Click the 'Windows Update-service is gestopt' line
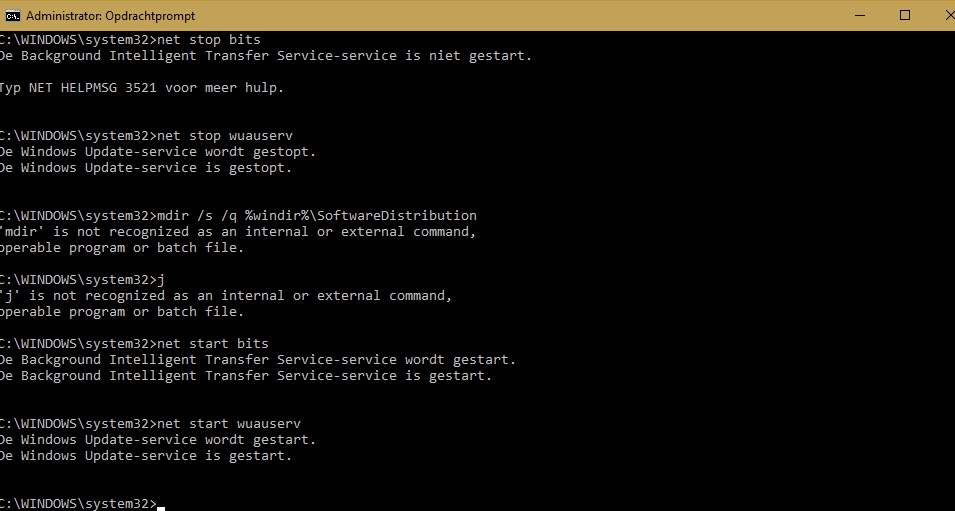Image resolution: width=955 pixels, height=511 pixels. (x=146, y=167)
